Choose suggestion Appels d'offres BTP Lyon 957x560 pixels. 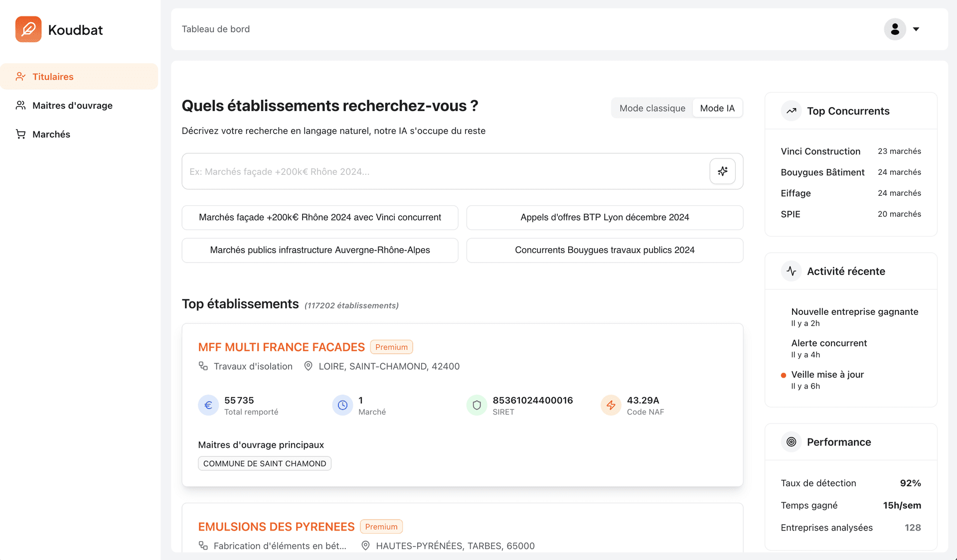pos(604,218)
